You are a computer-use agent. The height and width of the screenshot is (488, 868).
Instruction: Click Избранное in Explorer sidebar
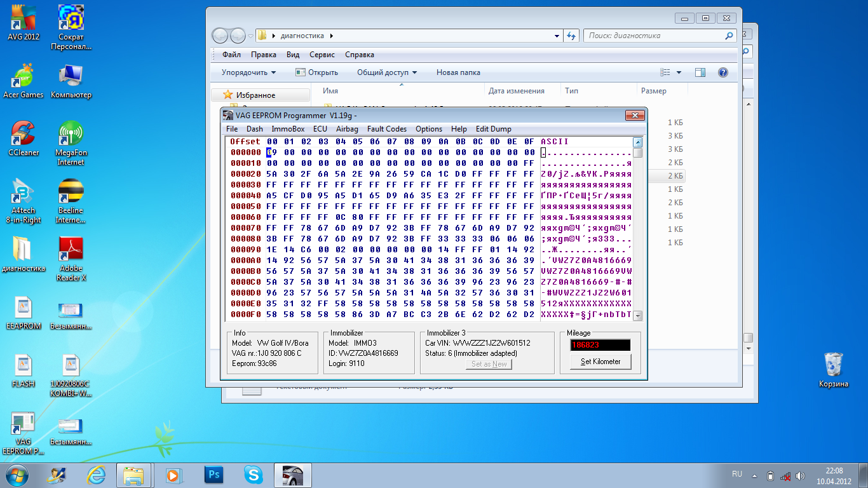(255, 95)
